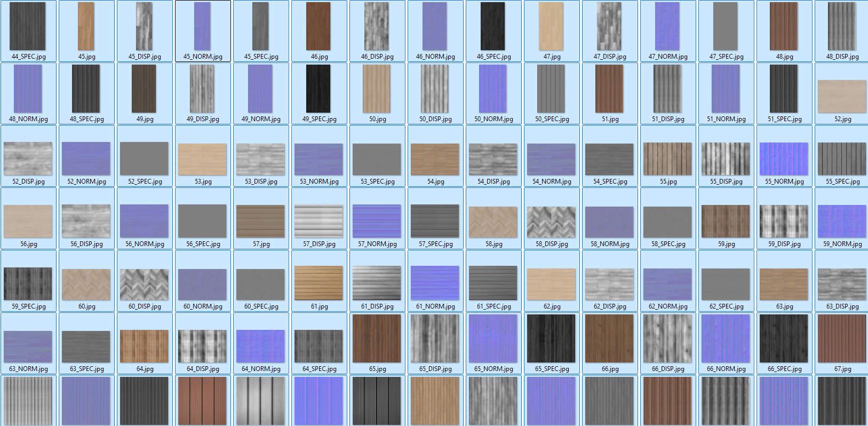Click the 46.jpg brown wood texture

click(x=319, y=26)
